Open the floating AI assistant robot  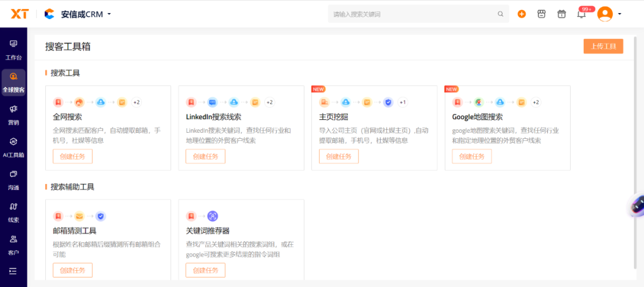637,205
